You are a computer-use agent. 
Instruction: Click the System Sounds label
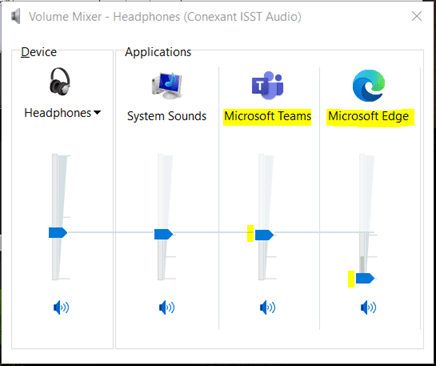[167, 116]
